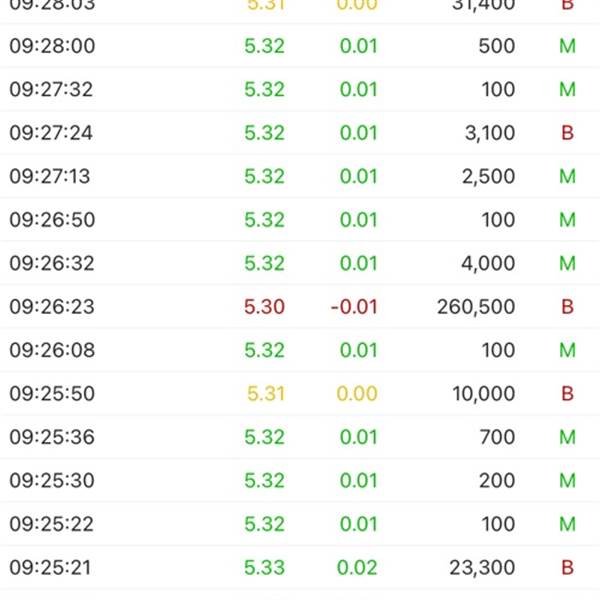The image size is (600, 600).
Task: Select the 09:27:32 trade row
Action: coord(300,90)
